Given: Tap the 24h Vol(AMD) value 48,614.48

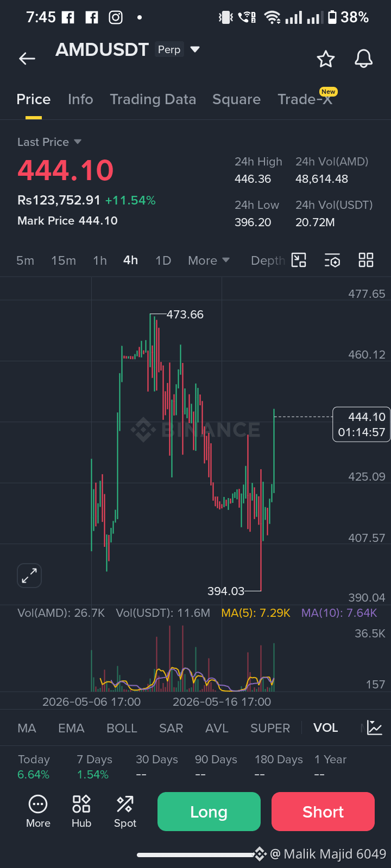Looking at the screenshot, I should 321,179.
